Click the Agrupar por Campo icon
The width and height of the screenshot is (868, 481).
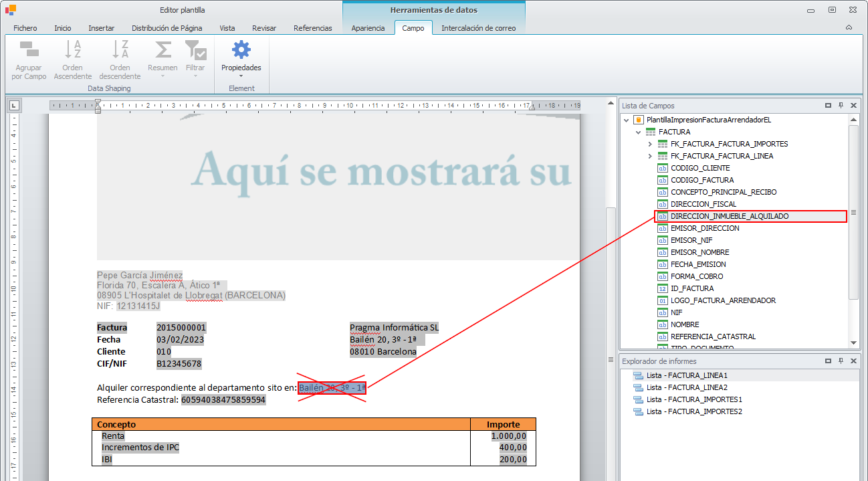29,50
